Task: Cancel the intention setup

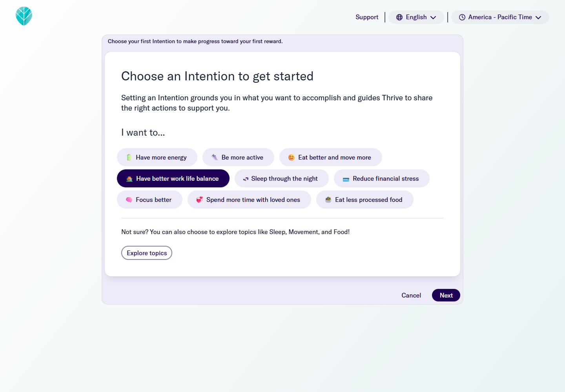Action: tap(411, 295)
